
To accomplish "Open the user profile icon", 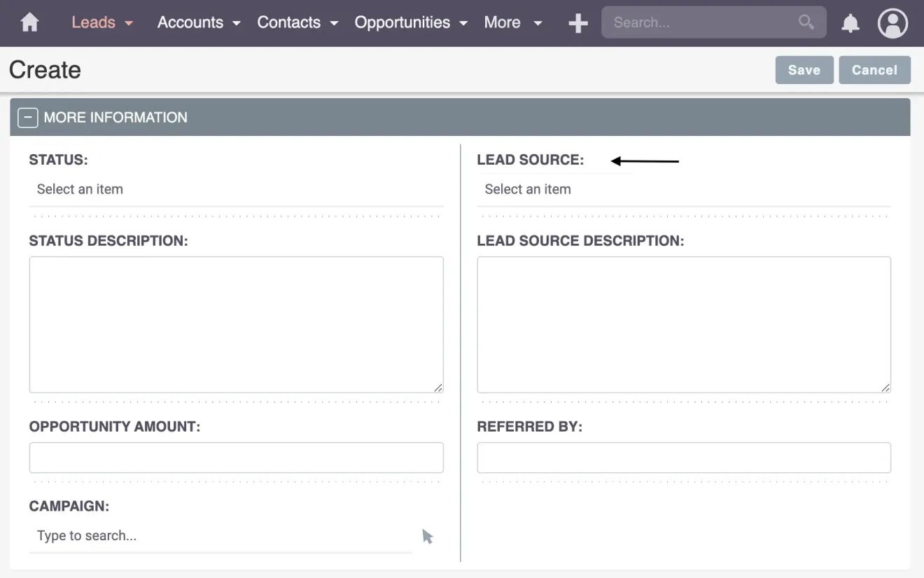I will pos(892,23).
